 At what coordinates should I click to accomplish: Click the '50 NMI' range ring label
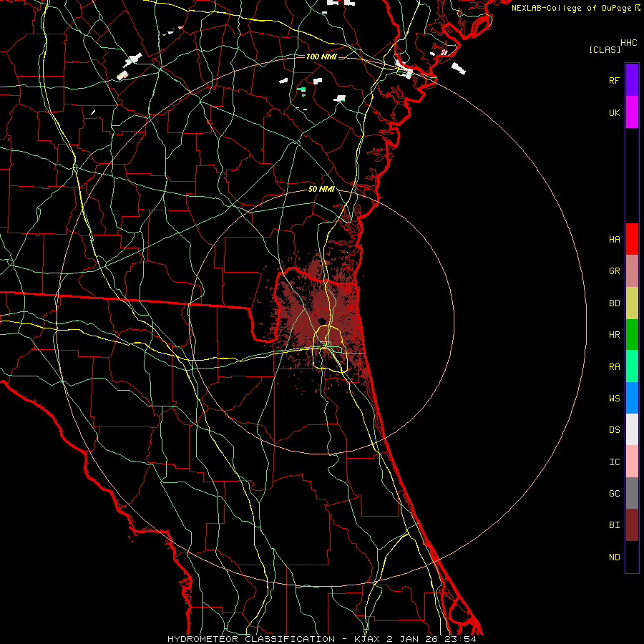321,189
